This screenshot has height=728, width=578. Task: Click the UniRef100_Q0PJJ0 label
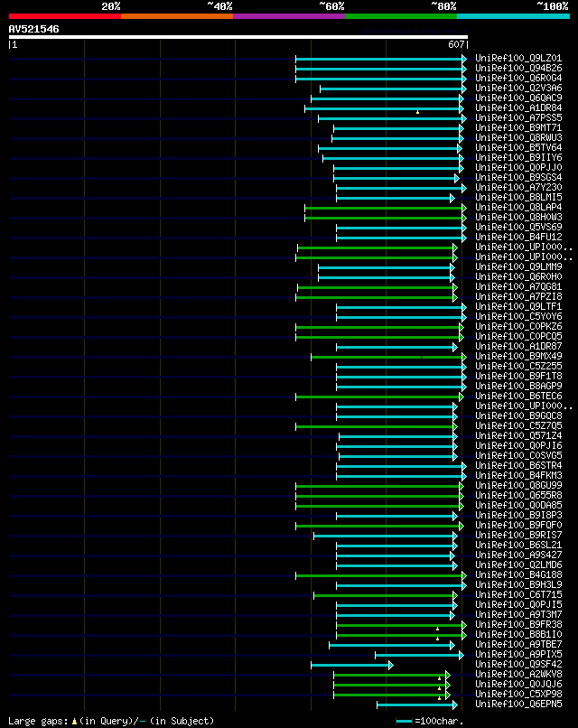click(x=518, y=168)
